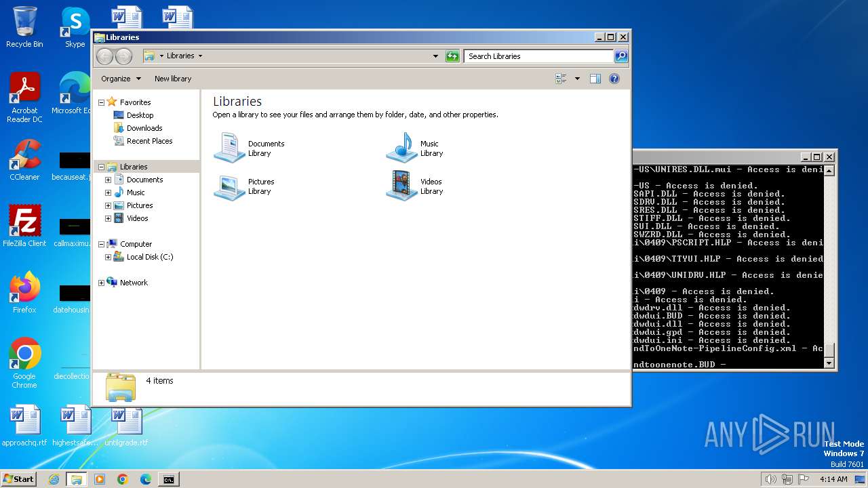Expand Local Disk (C:) node
The width and height of the screenshot is (868, 488).
coord(108,257)
